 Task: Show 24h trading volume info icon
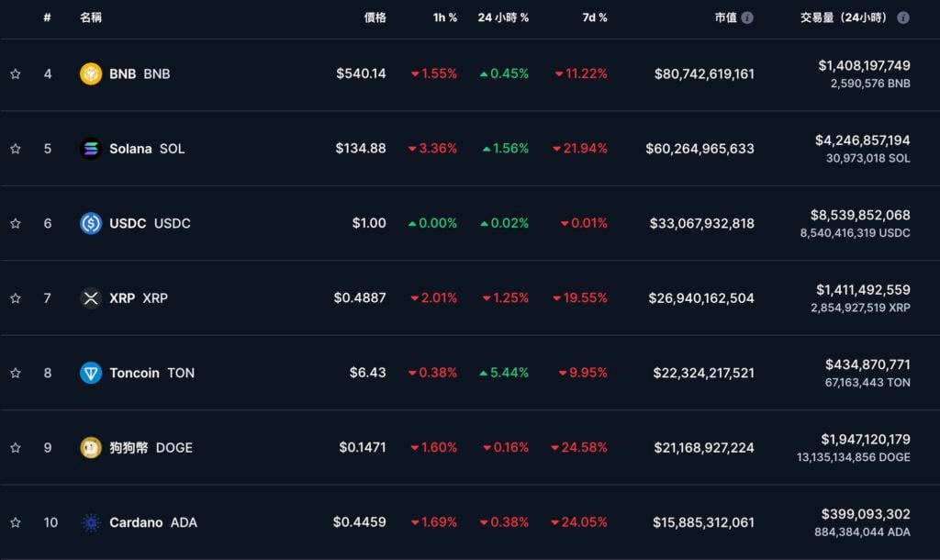(x=903, y=17)
